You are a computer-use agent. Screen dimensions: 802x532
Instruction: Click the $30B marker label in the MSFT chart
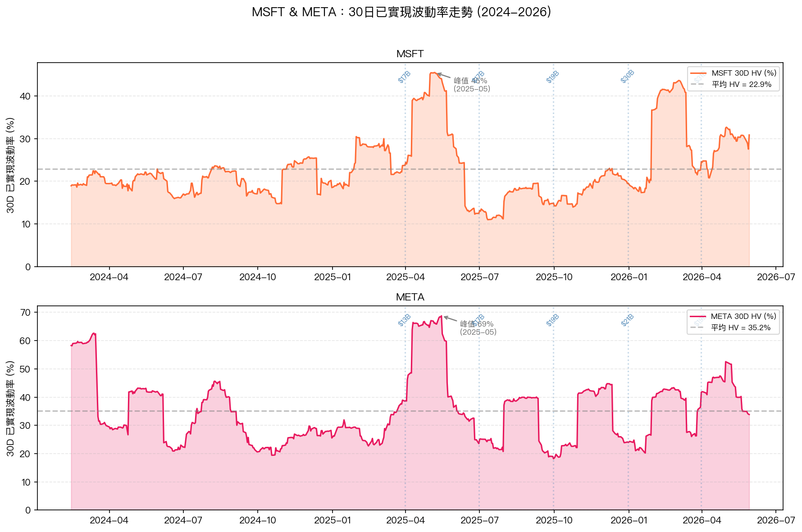tap(627, 77)
